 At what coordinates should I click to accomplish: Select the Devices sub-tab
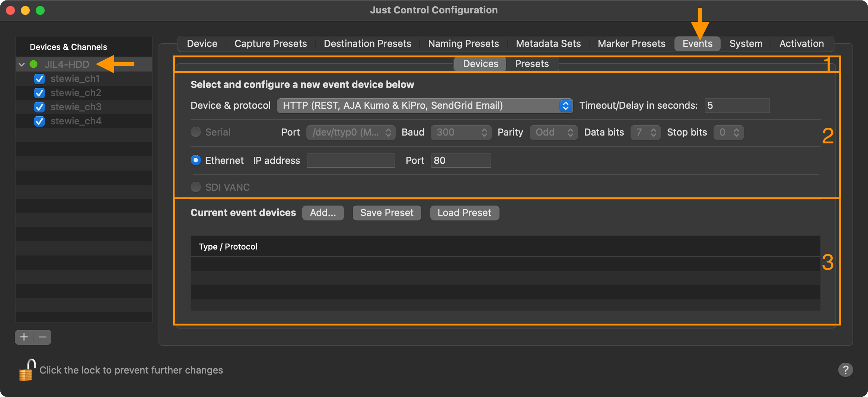(481, 64)
